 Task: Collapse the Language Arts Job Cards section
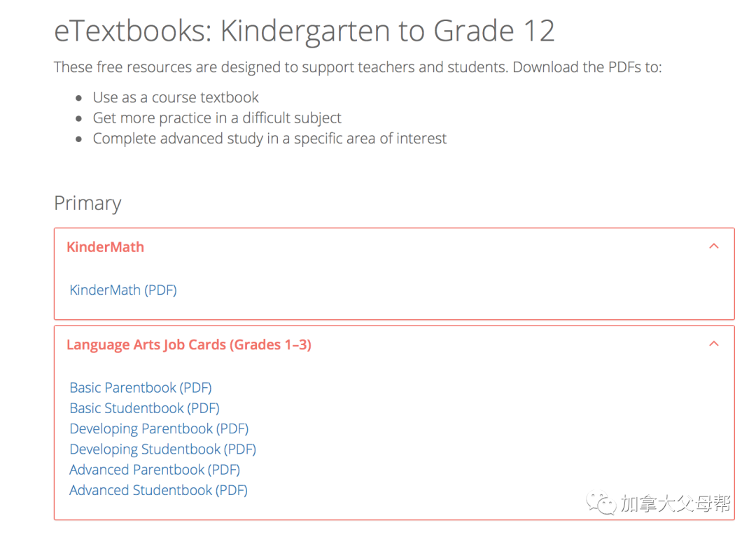713,344
